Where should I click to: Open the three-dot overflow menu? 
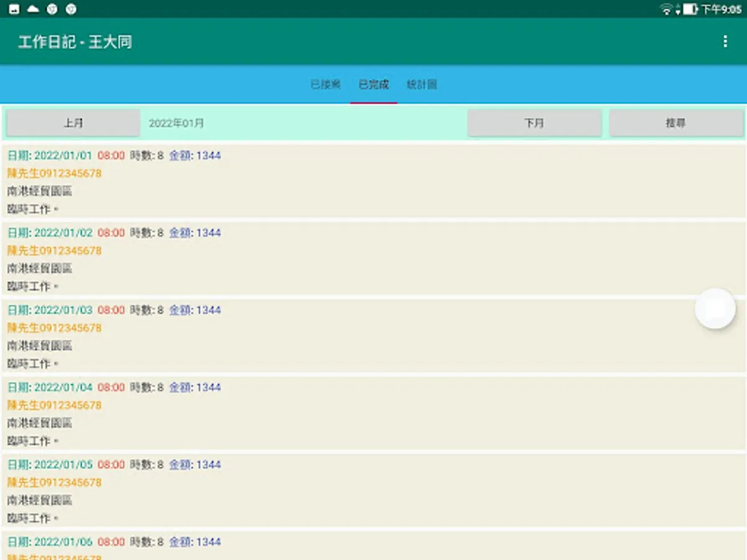(x=725, y=41)
